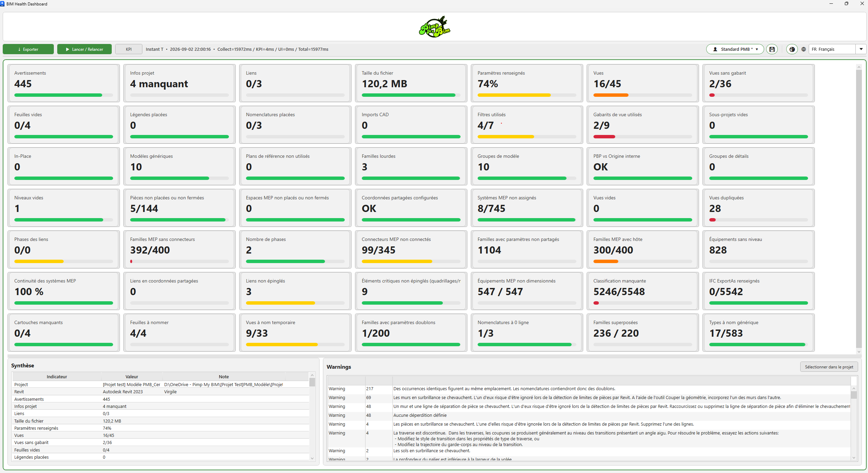The image size is (868, 473).
Task: Sort by the Valeur column header
Action: coord(132,377)
